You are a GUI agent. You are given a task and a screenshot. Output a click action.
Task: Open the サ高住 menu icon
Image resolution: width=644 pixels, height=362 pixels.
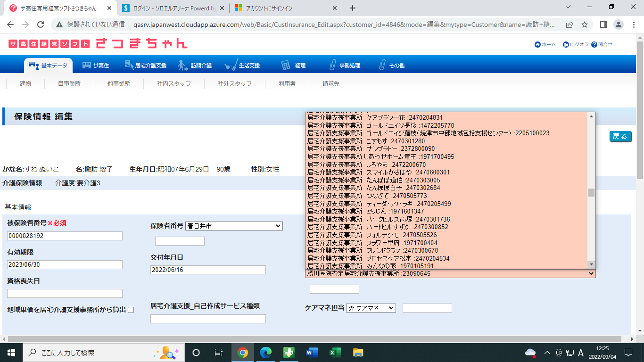pos(87,65)
